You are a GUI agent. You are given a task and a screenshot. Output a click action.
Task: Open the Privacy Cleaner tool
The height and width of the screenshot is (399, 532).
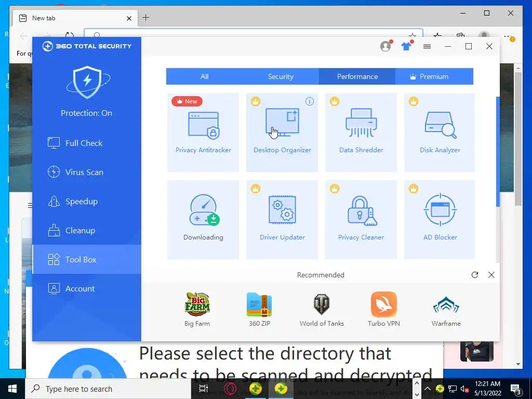[x=361, y=220]
